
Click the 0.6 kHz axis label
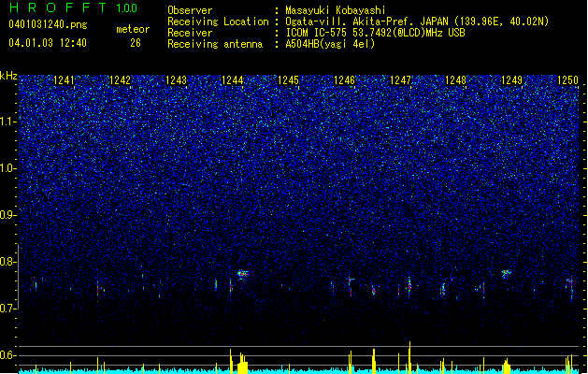(x=8, y=355)
